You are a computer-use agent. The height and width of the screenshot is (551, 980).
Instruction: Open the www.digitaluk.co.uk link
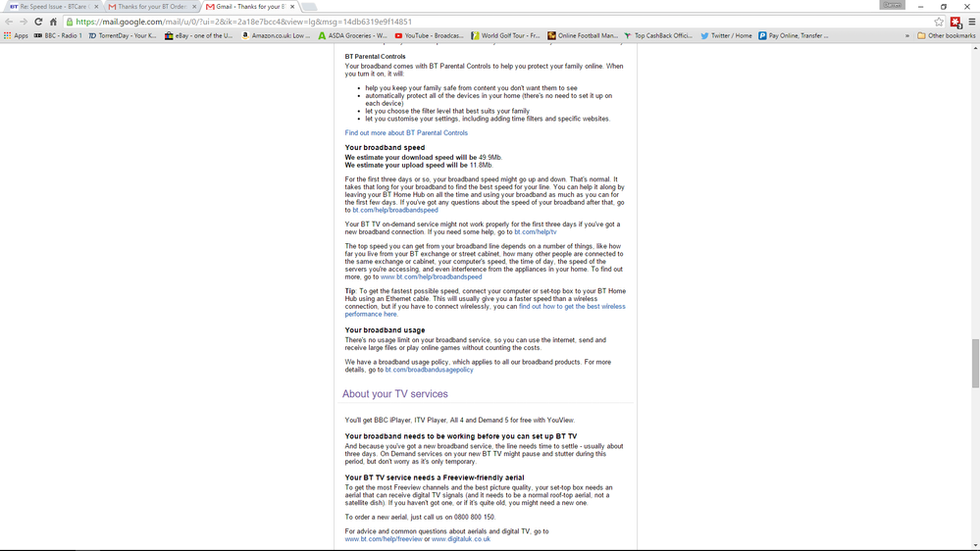[x=461, y=539]
